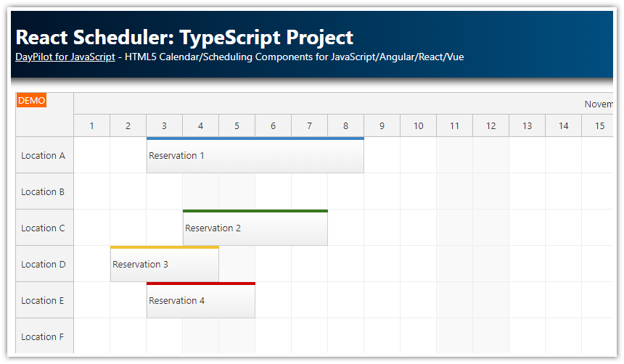Click the orange DEMO badge

pyautogui.click(x=31, y=101)
